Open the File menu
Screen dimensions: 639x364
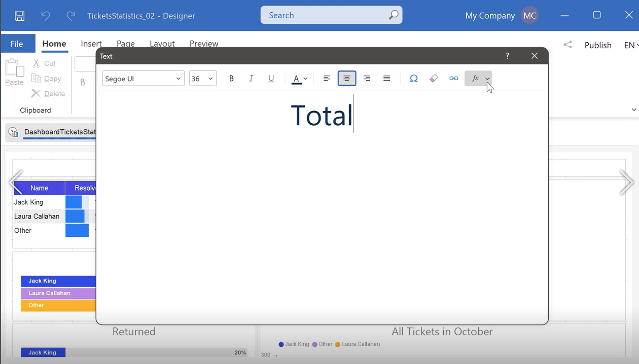[x=17, y=44]
